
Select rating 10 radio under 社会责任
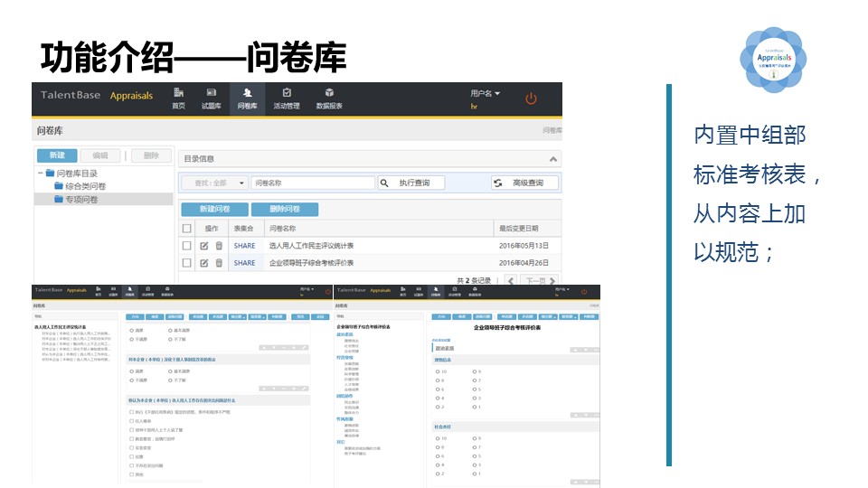tap(438, 438)
